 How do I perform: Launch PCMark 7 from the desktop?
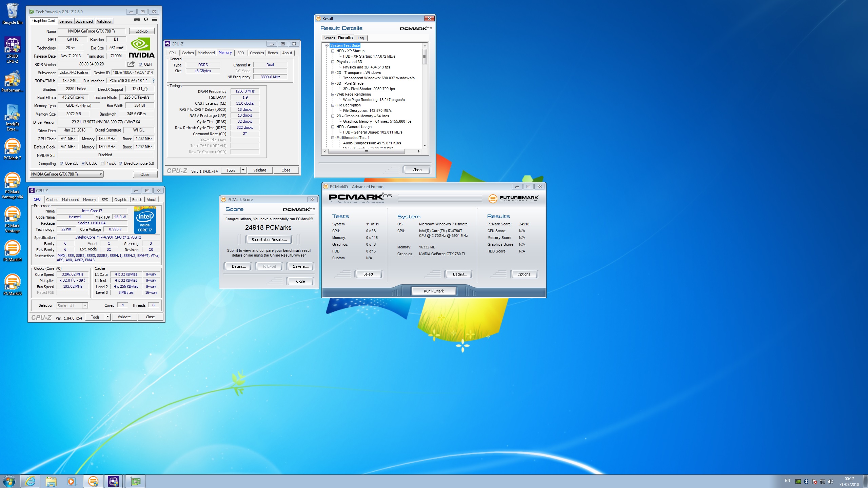13,149
